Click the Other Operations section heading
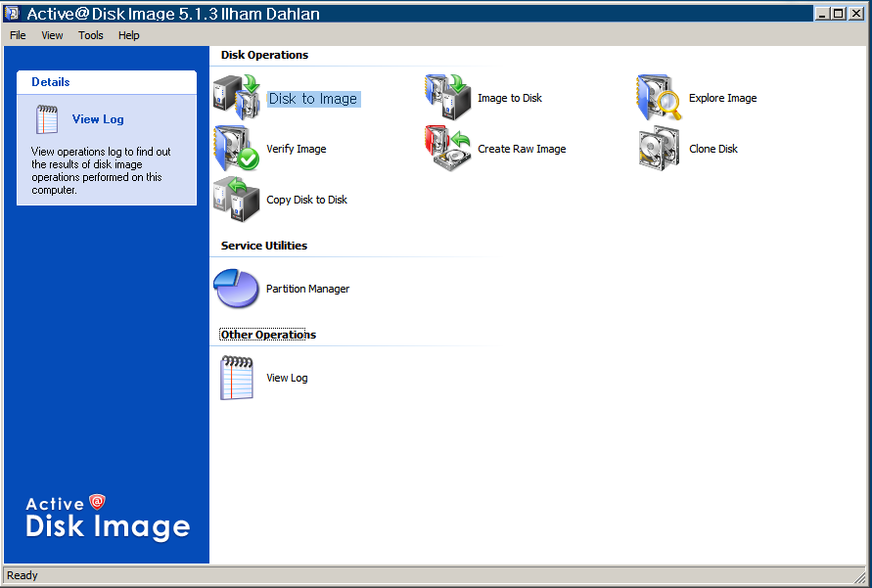872x588 pixels. (268, 335)
